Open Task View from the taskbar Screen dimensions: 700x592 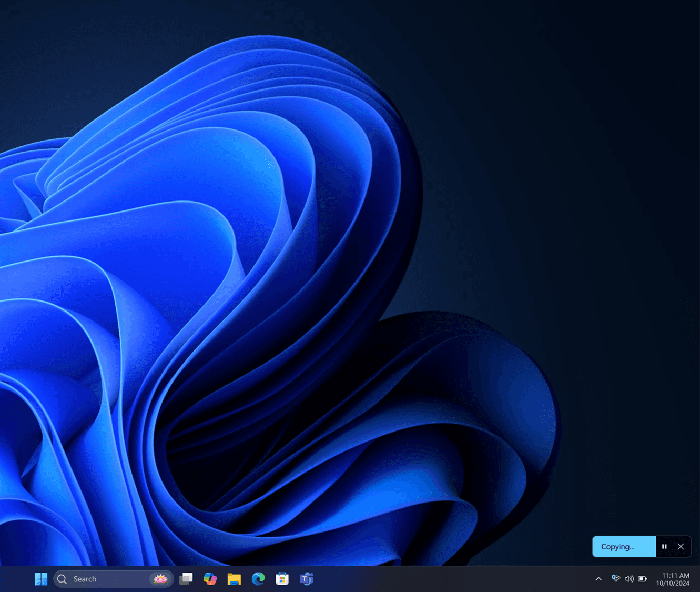pos(186,579)
